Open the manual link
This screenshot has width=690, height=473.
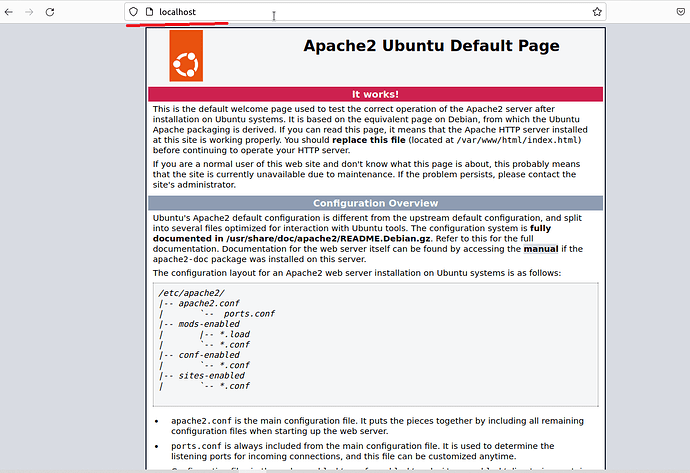(541, 249)
